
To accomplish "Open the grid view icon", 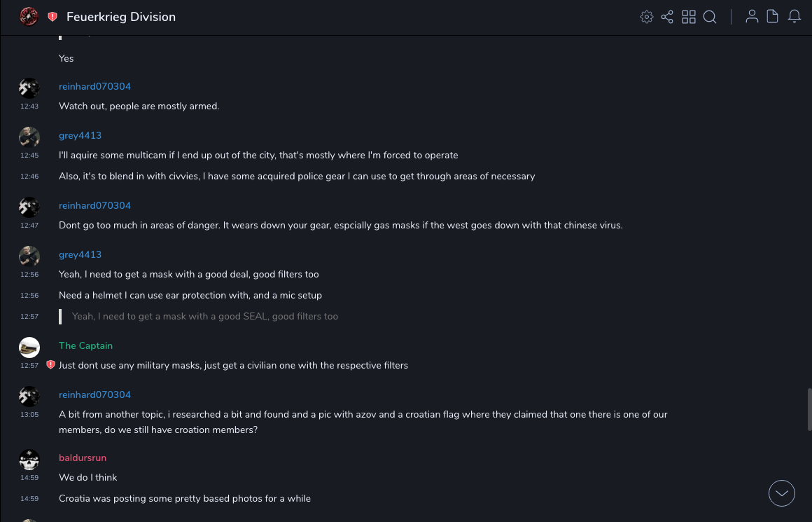I will [689, 17].
